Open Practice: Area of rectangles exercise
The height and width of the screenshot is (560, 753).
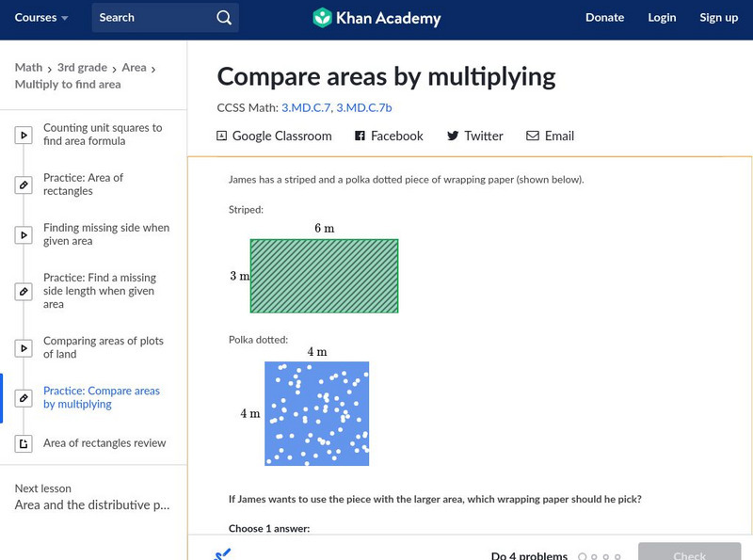pyautogui.click(x=83, y=184)
